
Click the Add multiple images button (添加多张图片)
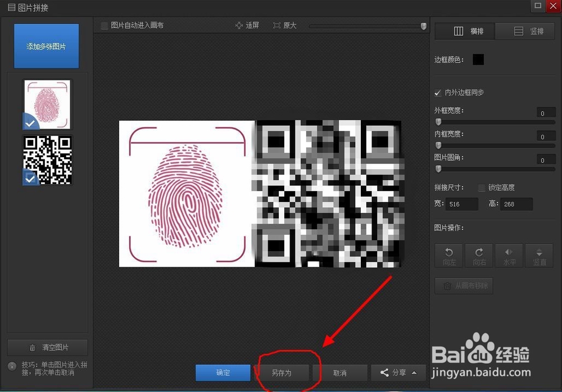tap(46, 46)
